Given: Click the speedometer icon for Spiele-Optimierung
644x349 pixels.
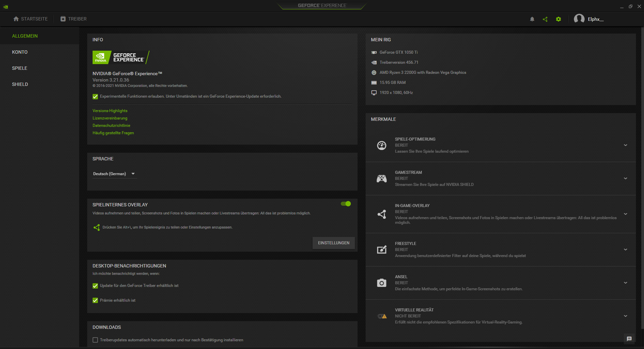Looking at the screenshot, I should (x=382, y=145).
